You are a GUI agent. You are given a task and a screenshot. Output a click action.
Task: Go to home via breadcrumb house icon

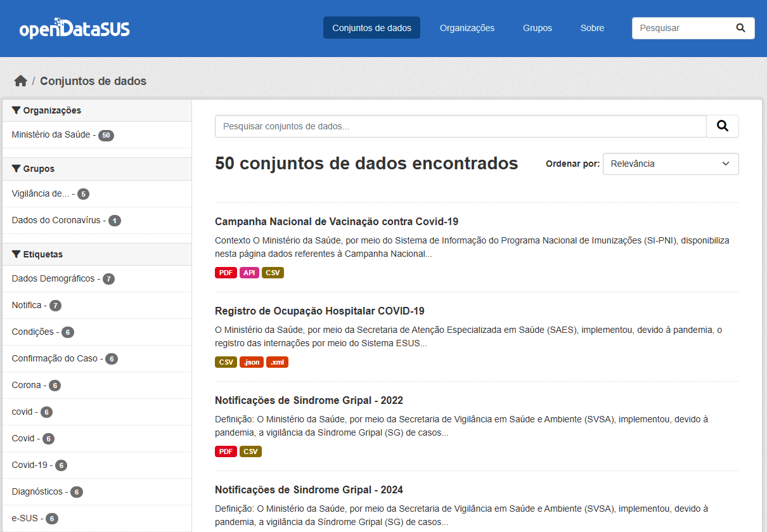21,81
